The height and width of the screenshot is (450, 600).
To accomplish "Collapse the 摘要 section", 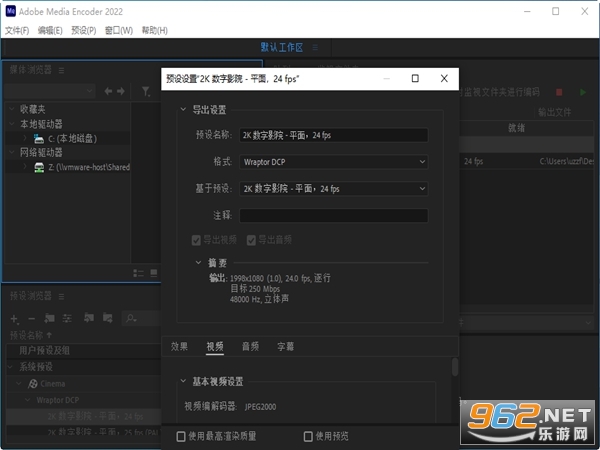I will point(198,262).
